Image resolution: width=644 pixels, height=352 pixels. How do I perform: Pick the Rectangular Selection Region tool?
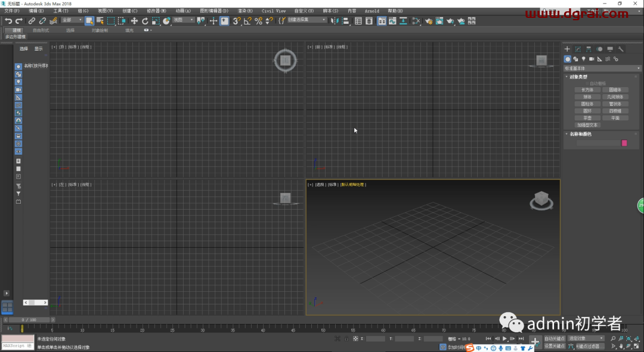(x=111, y=20)
